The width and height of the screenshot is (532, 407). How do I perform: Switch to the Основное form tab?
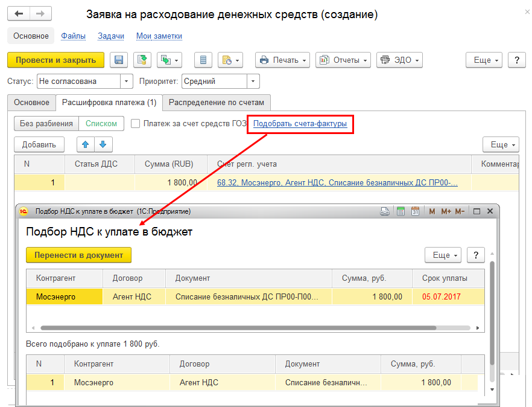click(31, 103)
